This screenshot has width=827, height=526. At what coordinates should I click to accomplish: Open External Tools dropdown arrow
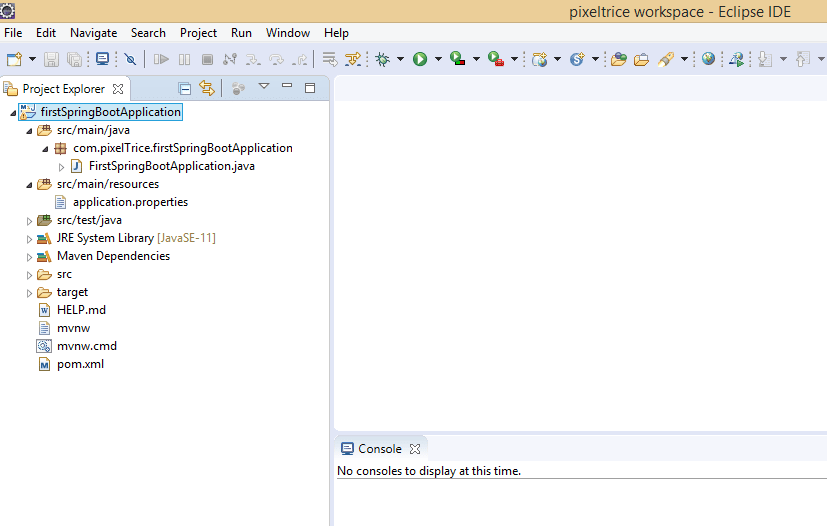point(514,59)
